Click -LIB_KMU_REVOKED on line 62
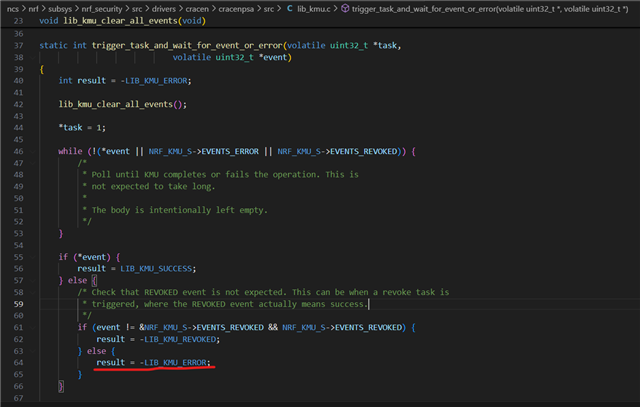The image size is (640, 407). point(178,339)
